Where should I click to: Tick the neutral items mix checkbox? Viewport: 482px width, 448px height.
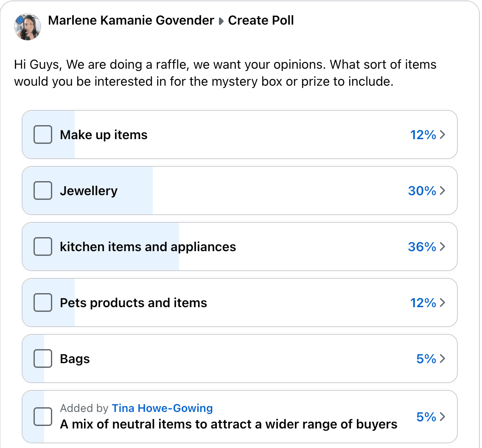(x=43, y=417)
